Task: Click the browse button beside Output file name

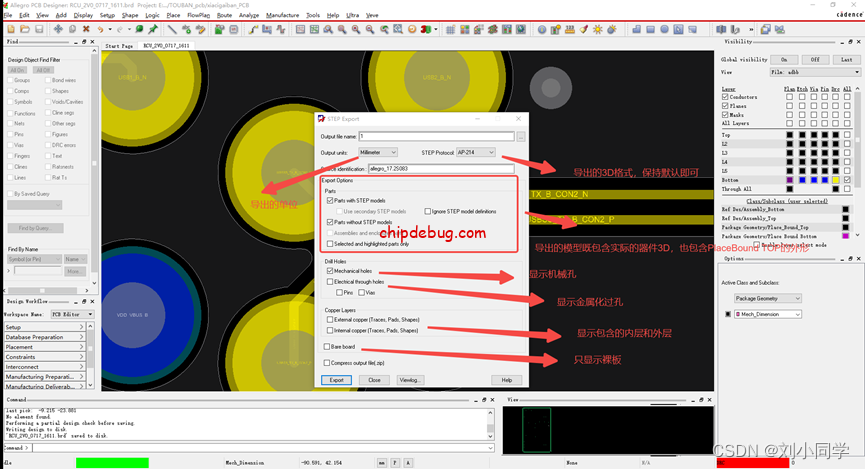Action: (521, 136)
